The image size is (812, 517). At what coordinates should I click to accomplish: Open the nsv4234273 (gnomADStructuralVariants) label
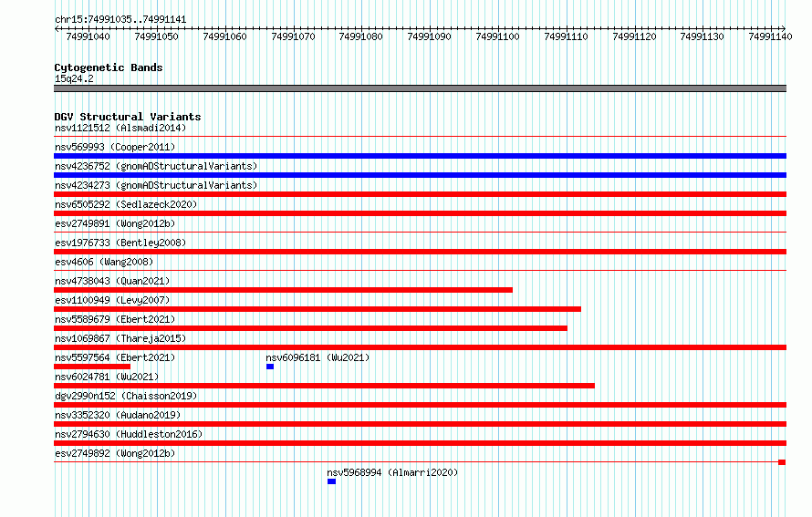tap(156, 185)
